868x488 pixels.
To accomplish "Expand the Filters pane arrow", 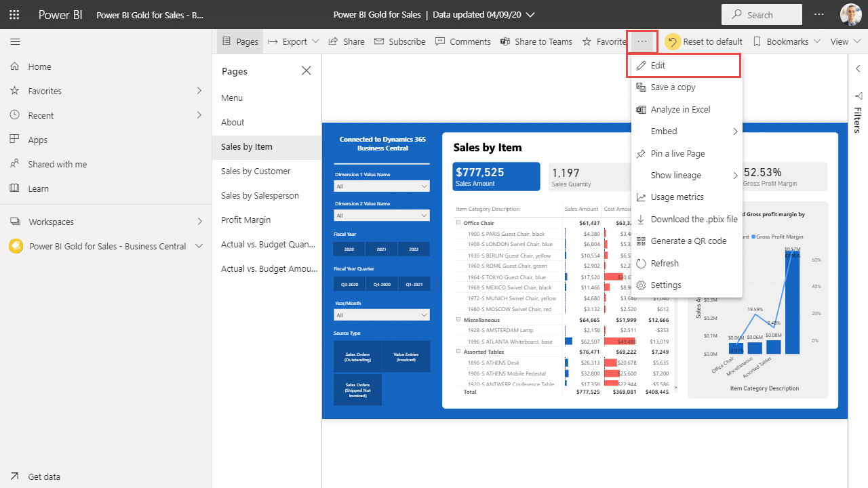I will coord(858,68).
